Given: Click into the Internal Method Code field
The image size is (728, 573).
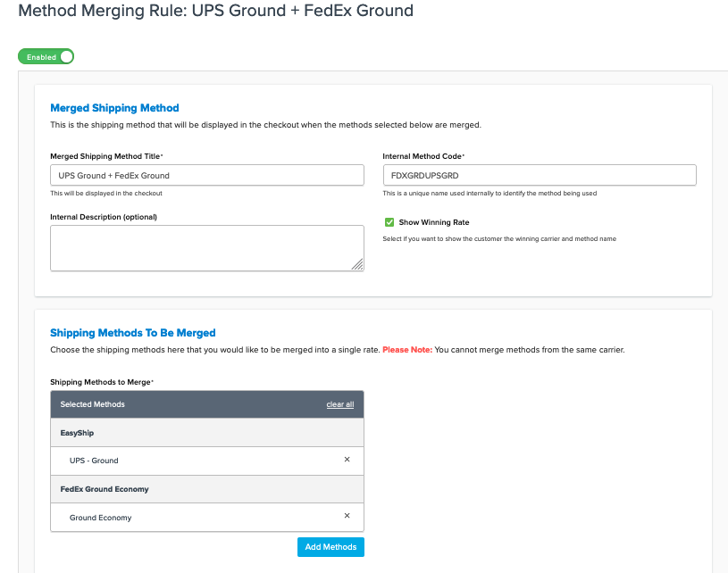Looking at the screenshot, I should tap(539, 175).
